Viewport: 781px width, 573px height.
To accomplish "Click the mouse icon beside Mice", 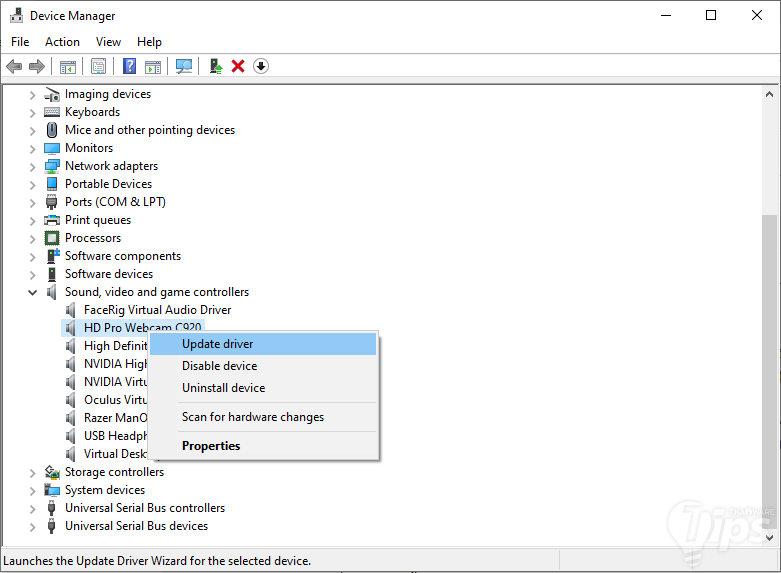I will pyautogui.click(x=52, y=130).
